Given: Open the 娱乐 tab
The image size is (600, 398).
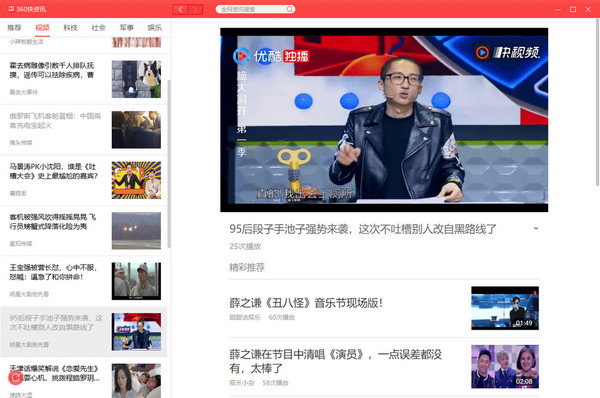Looking at the screenshot, I should (x=155, y=28).
